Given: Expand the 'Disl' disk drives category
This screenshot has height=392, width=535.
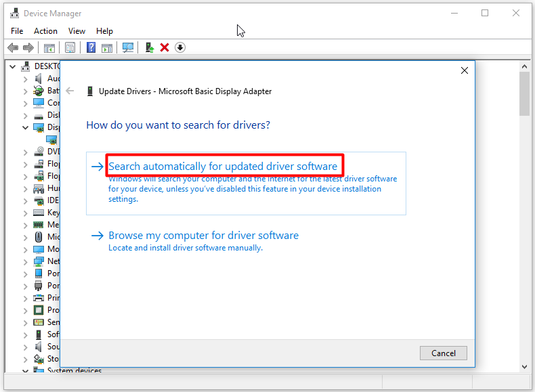Looking at the screenshot, I should [x=25, y=116].
